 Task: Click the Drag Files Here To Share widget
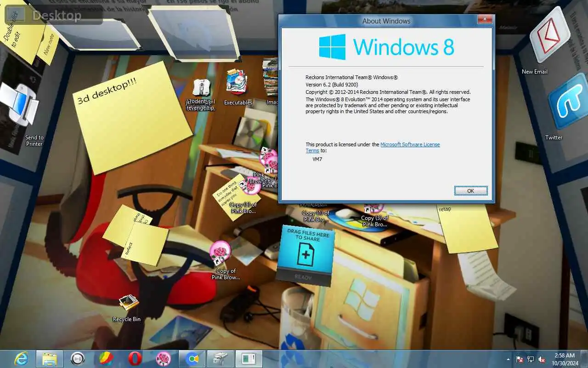tap(305, 255)
